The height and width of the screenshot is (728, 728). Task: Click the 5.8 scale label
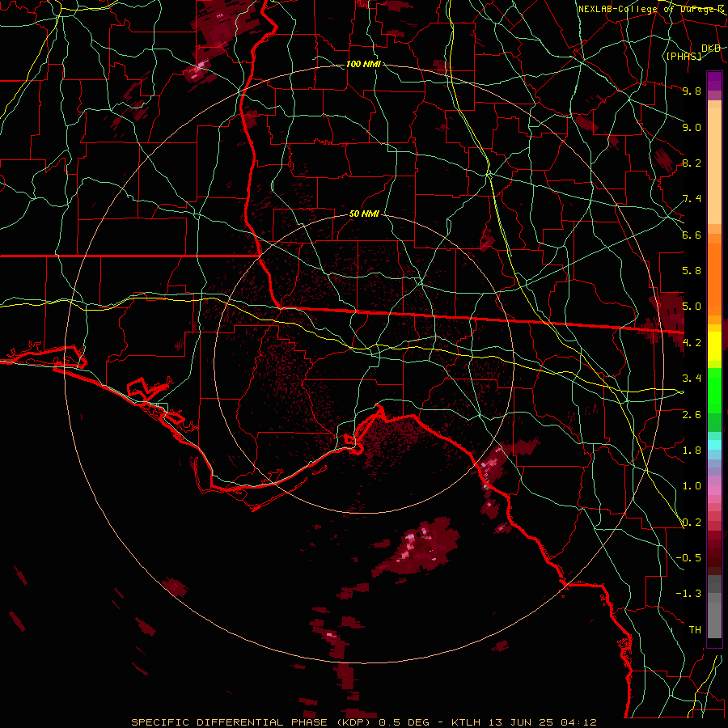692,271
